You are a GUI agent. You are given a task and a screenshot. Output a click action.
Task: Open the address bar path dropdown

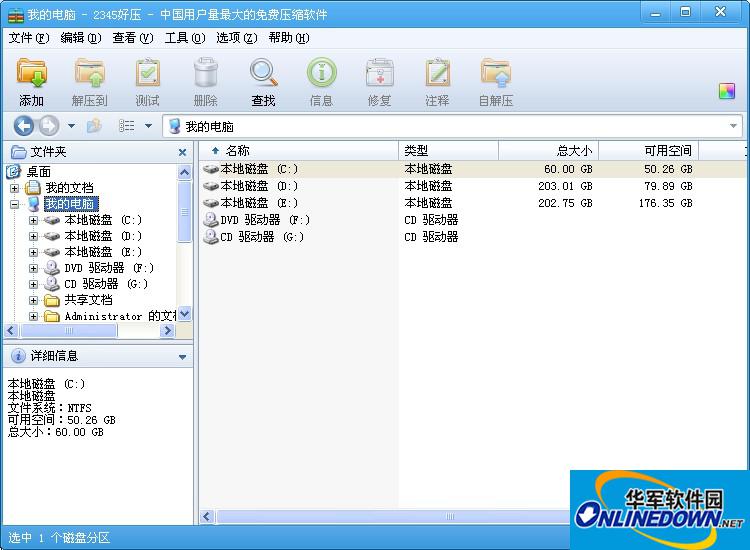click(x=733, y=127)
